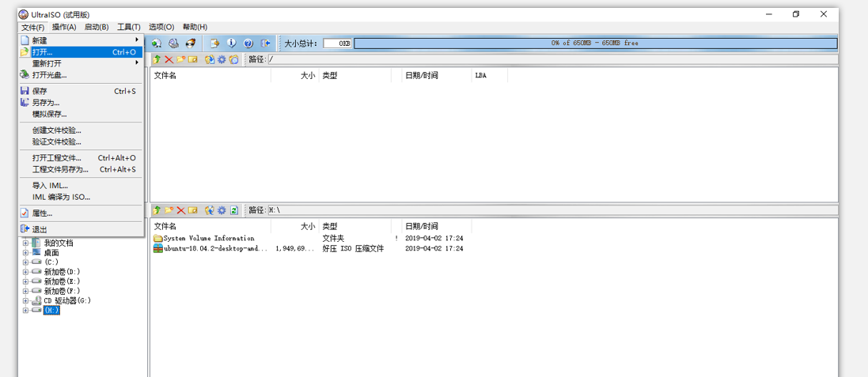Screen dimensions: 868x377
Task: Open the 启动(B) menu
Action: [x=97, y=27]
